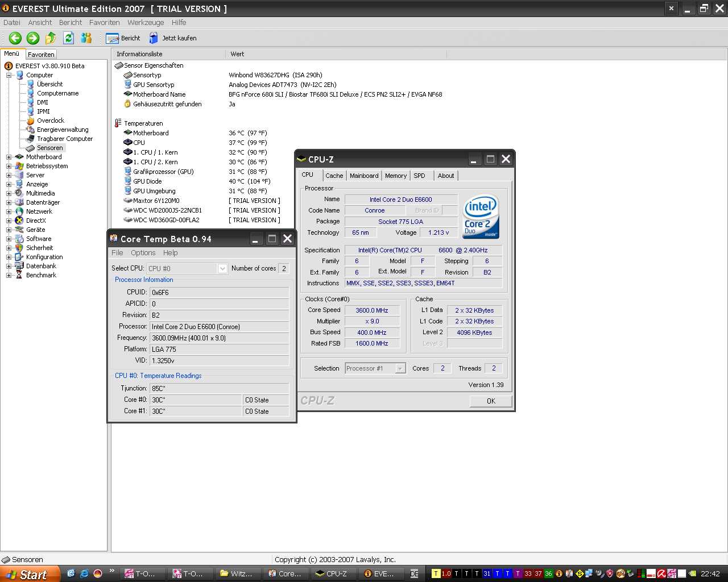The image size is (728, 582).
Task: Click the taskbar clock showing 22:42
Action: coord(710,574)
